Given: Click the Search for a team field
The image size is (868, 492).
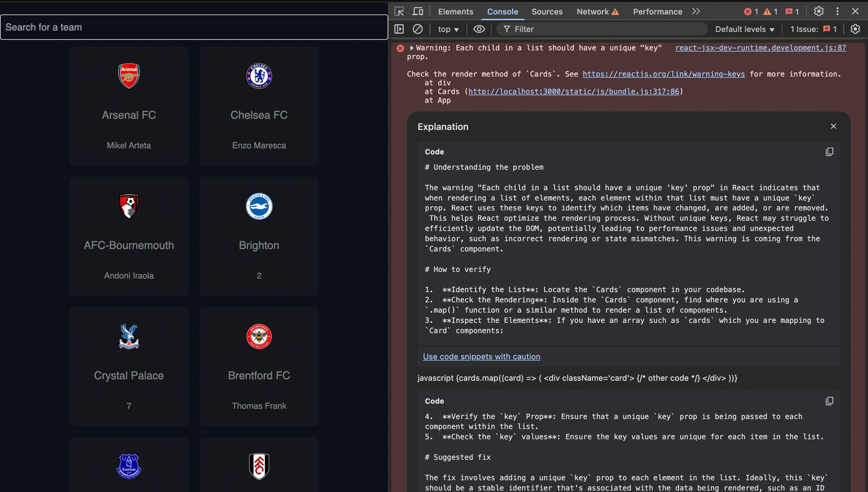Looking at the screenshot, I should [194, 27].
